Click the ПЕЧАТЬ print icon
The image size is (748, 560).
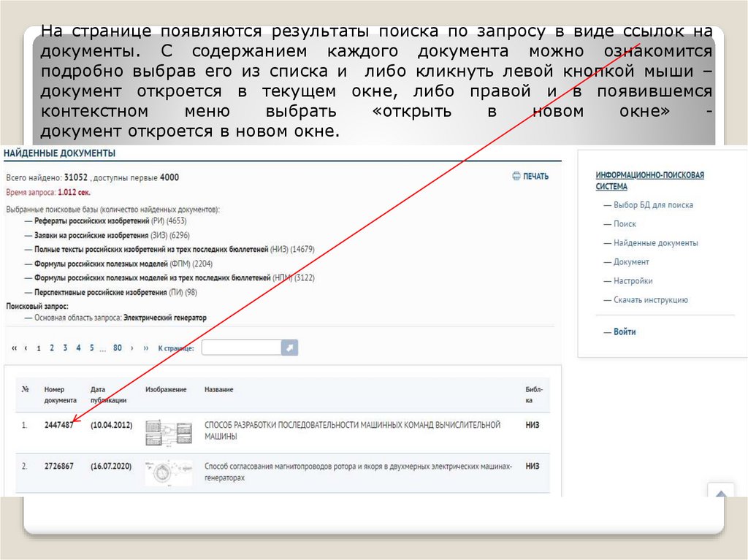click(x=516, y=176)
